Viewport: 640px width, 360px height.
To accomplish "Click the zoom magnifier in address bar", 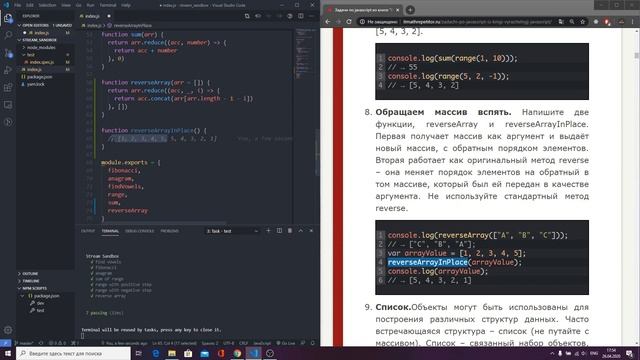I will pyautogui.click(x=572, y=22).
